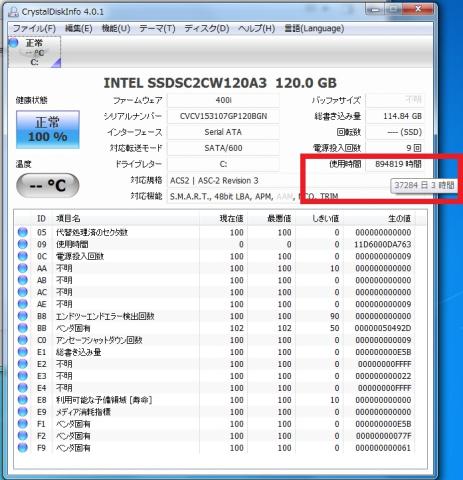
Task: Click the status icon for ID E3
Action: (23, 376)
